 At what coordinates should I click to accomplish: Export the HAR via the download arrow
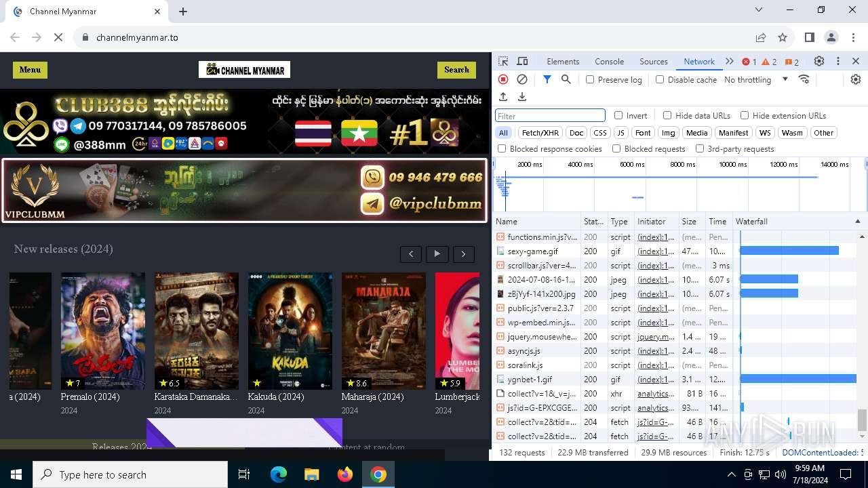pos(522,97)
